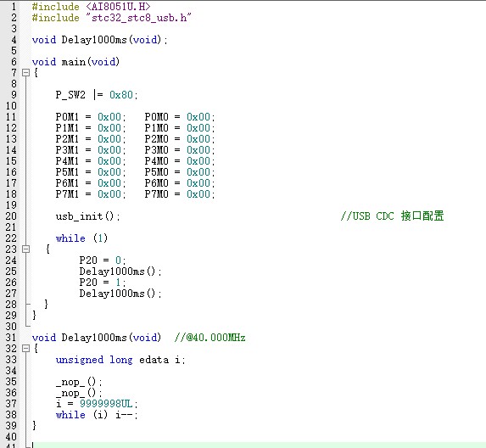Click P4M0 = 0x00 assignment
Viewport: 486px width, 448px height.
pos(180,161)
